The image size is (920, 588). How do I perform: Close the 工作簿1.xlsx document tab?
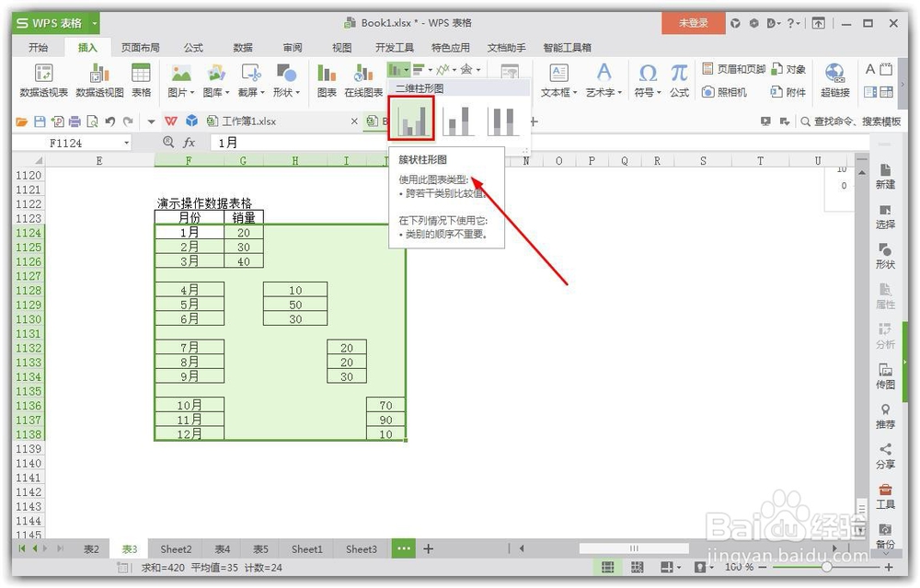[354, 121]
